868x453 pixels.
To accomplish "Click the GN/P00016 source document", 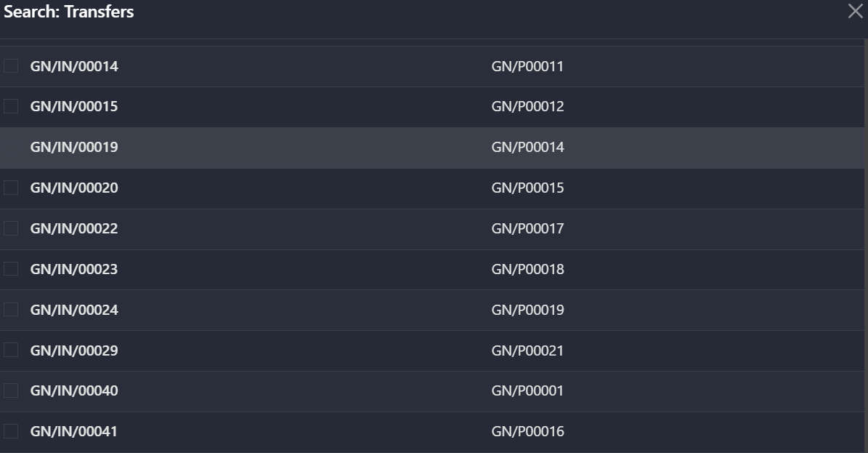I will (x=527, y=432).
